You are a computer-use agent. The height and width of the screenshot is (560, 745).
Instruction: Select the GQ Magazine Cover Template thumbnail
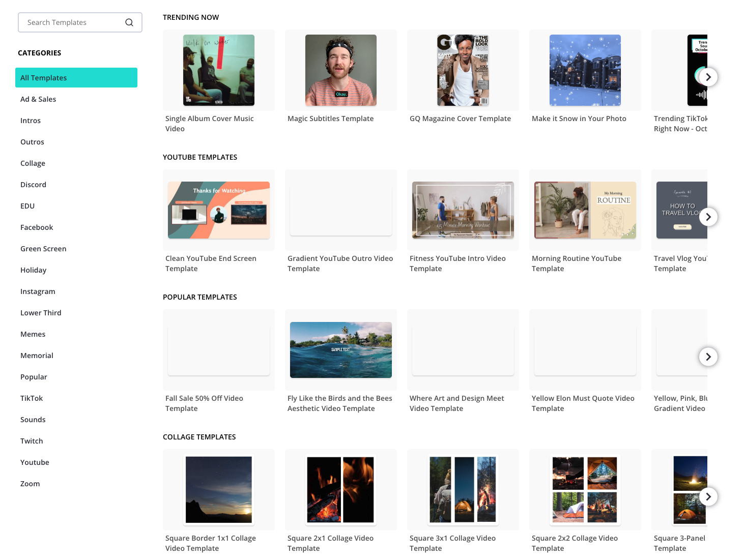point(463,70)
